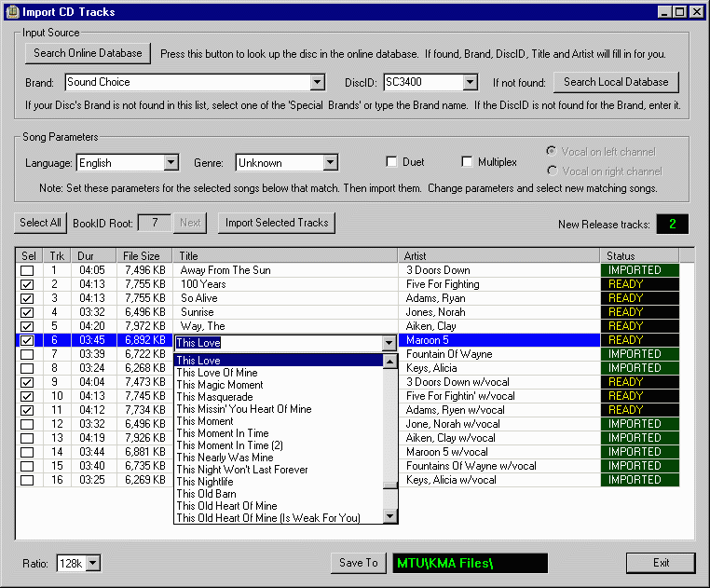Collapse the This Love title combo arrow
Image resolution: width=710 pixels, height=588 pixels.
point(389,343)
